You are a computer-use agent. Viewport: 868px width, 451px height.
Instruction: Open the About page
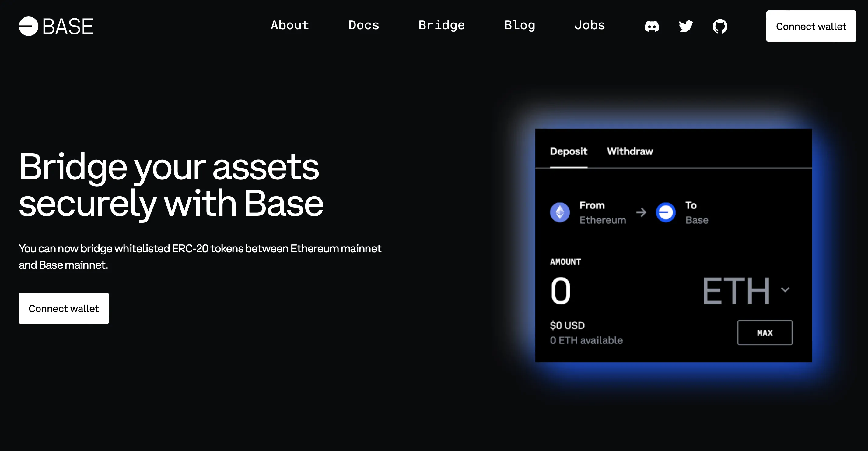coord(290,25)
